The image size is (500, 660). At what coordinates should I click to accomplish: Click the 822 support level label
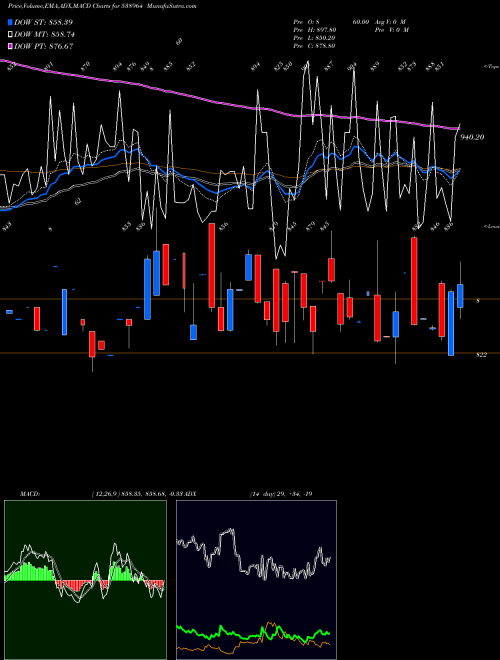481,355
